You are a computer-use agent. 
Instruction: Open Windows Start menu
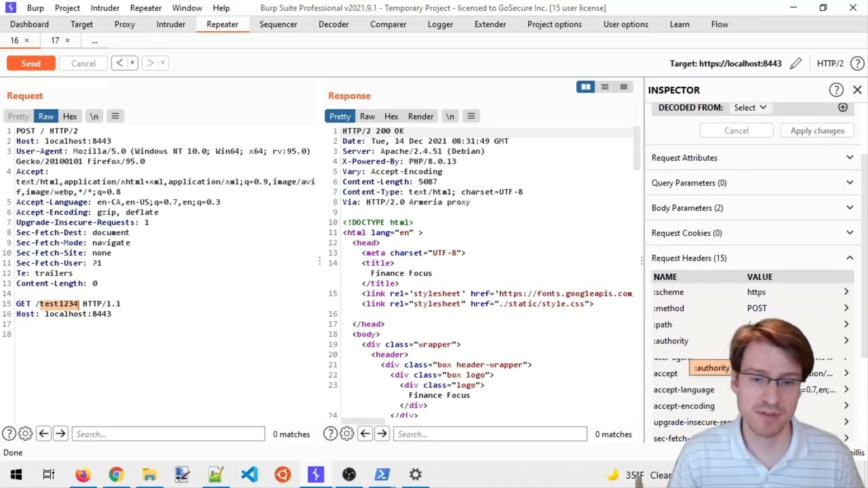[16, 474]
